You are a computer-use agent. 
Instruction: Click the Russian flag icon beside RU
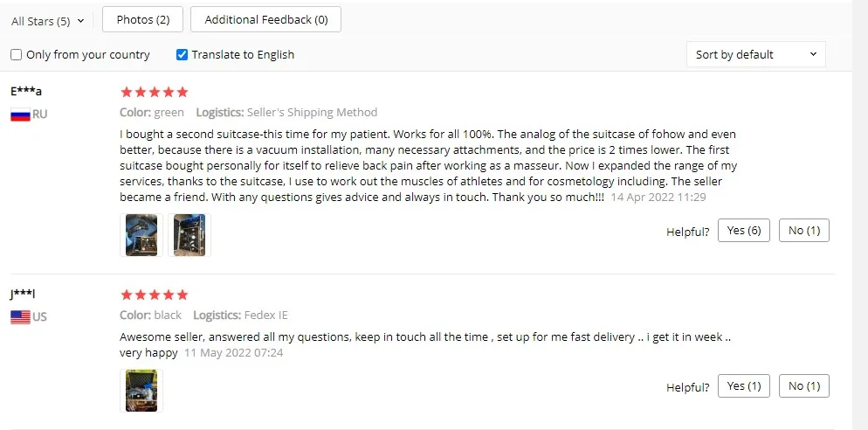coord(20,115)
